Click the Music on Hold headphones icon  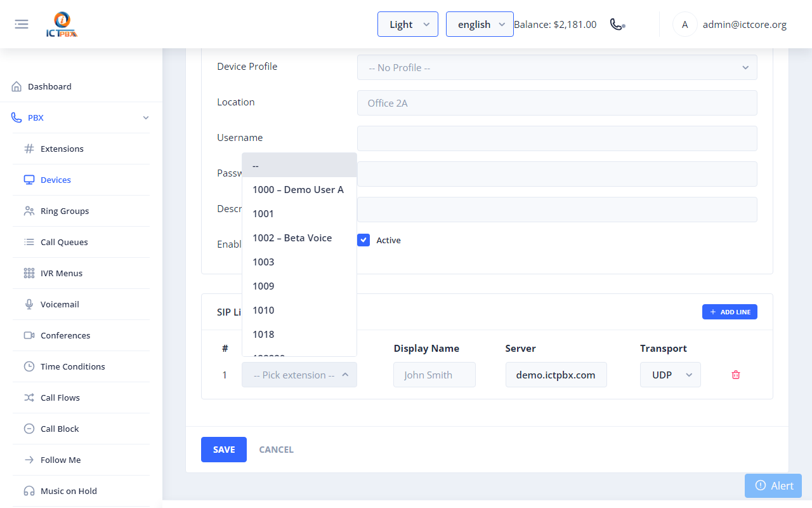(x=29, y=491)
